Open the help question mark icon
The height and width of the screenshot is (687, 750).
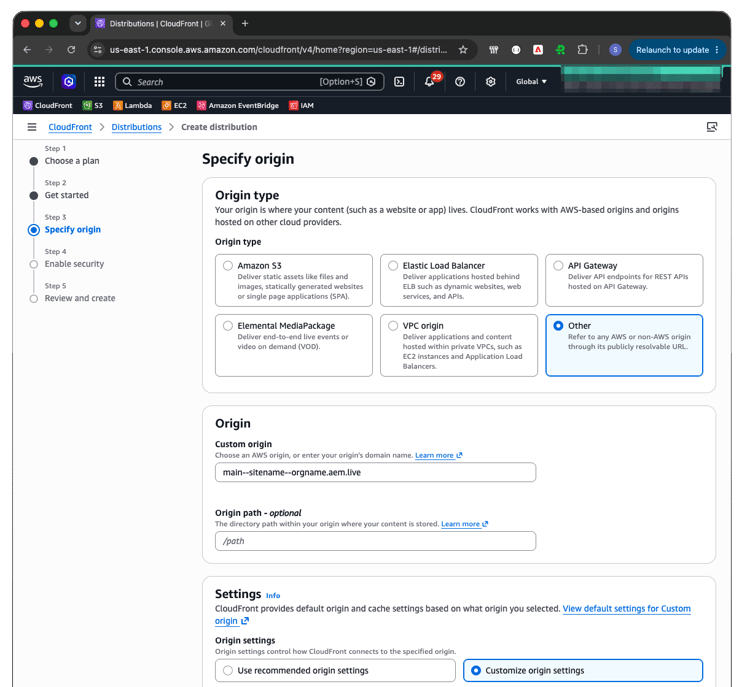coord(460,82)
